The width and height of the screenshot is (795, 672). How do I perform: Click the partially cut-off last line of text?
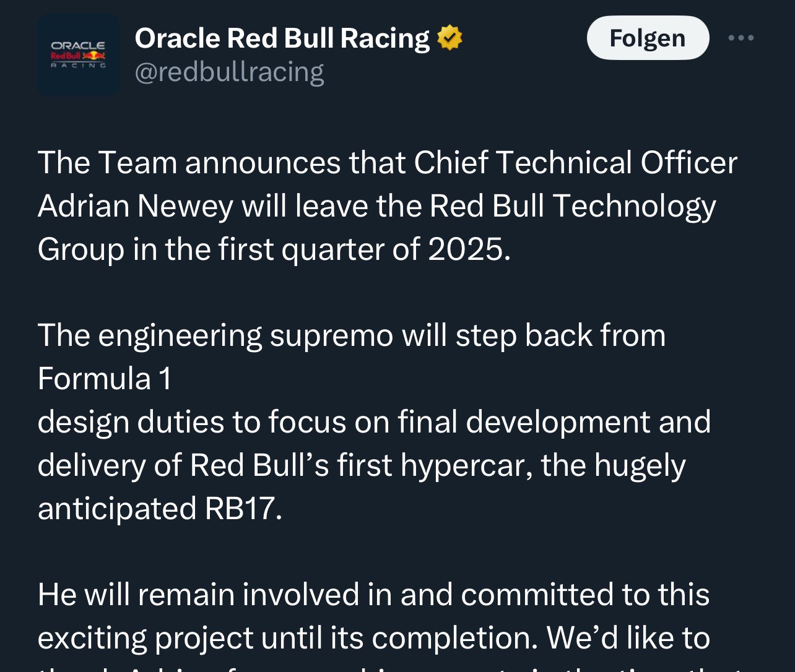(390, 668)
